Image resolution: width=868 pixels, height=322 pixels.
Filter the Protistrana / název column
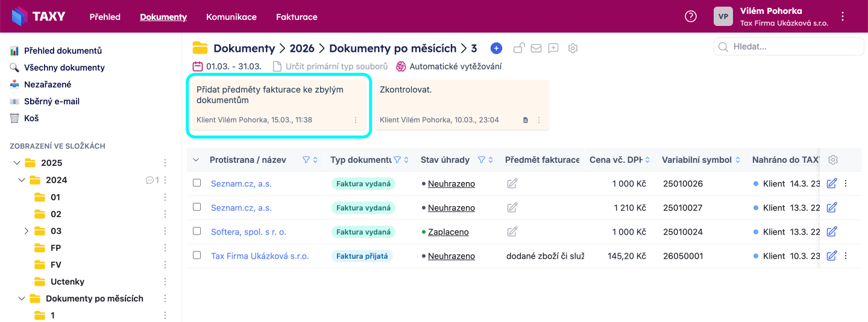coord(306,160)
